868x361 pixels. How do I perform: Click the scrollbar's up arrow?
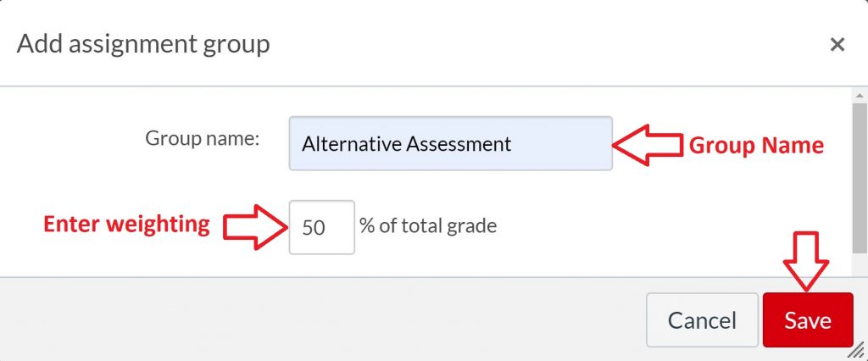(x=859, y=93)
